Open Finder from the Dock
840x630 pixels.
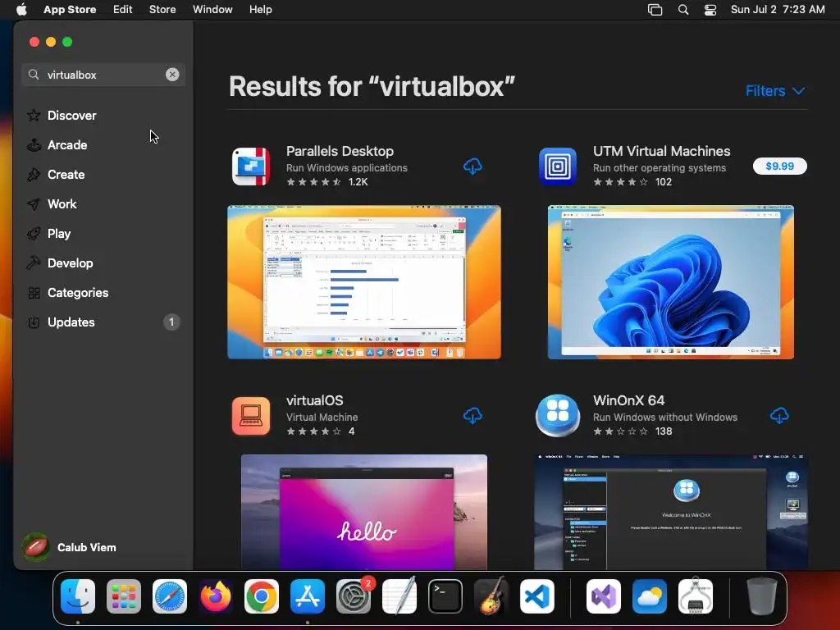point(78,596)
